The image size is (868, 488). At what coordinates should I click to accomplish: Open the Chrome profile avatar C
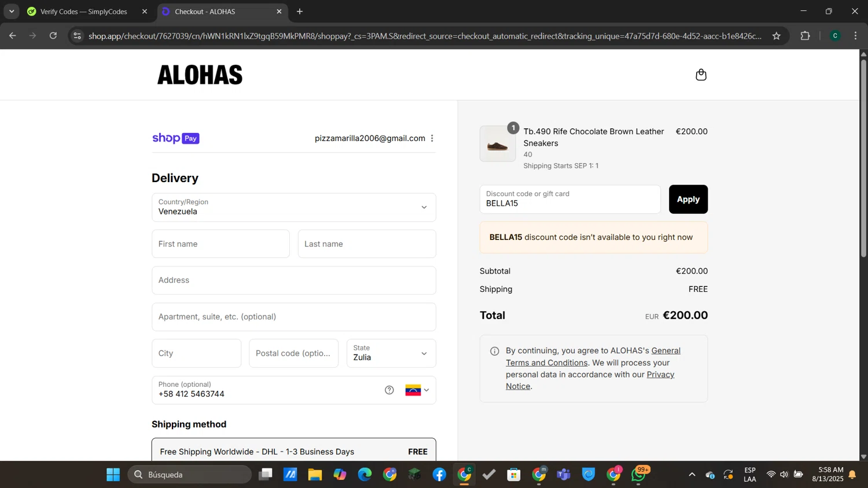pos(835,36)
